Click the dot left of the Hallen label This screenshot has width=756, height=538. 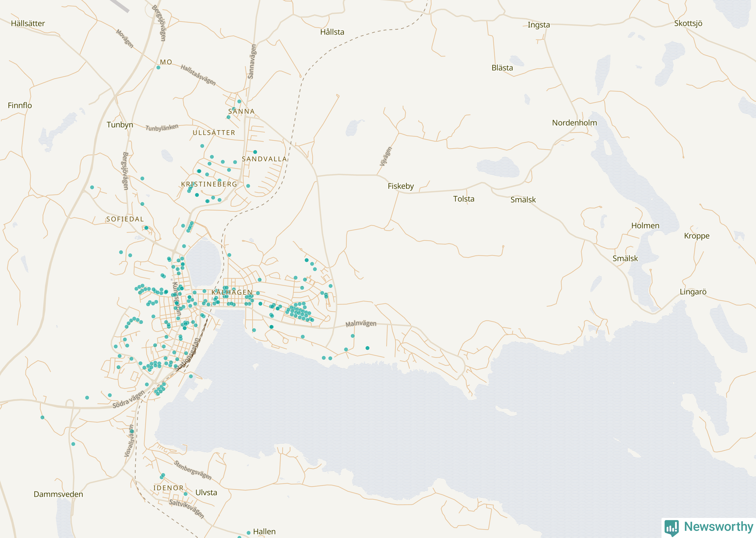[248, 533]
